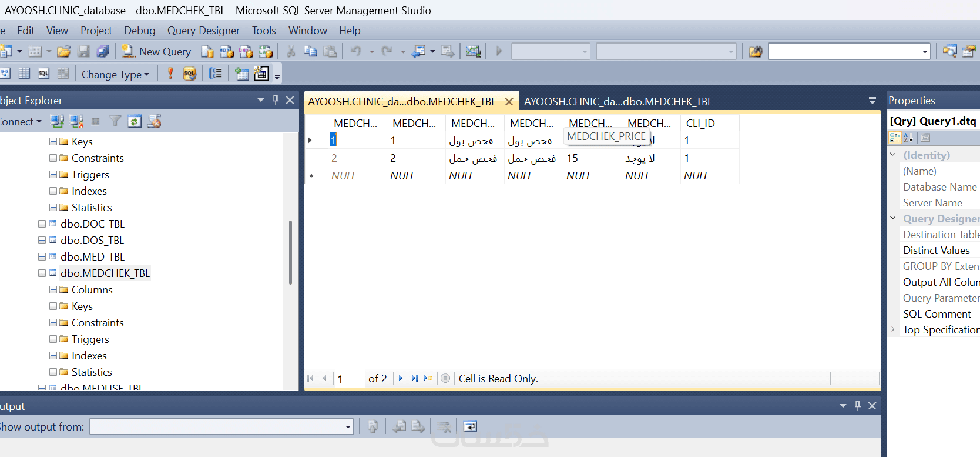Screen dimensions: 980x457
Task: Click the Save All icon
Action: 103,52
